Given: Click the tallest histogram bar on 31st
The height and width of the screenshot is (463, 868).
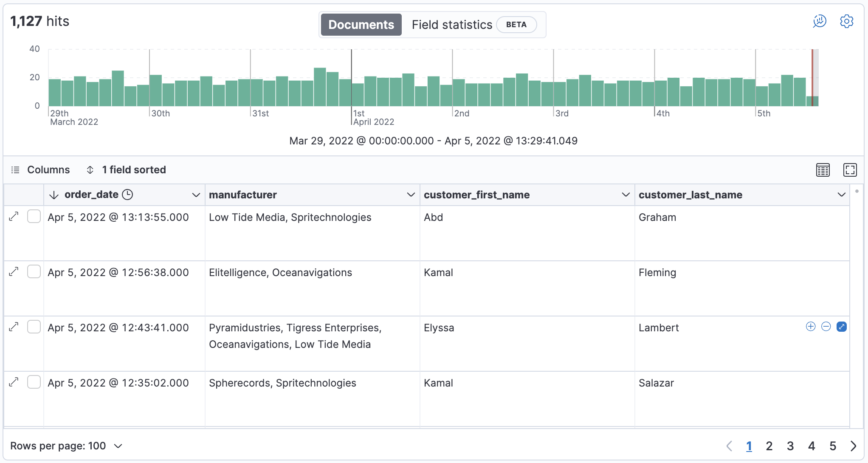Looking at the screenshot, I should point(320,87).
